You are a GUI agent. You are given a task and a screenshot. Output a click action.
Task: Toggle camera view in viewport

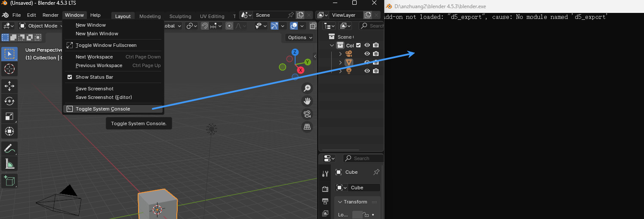tap(307, 114)
